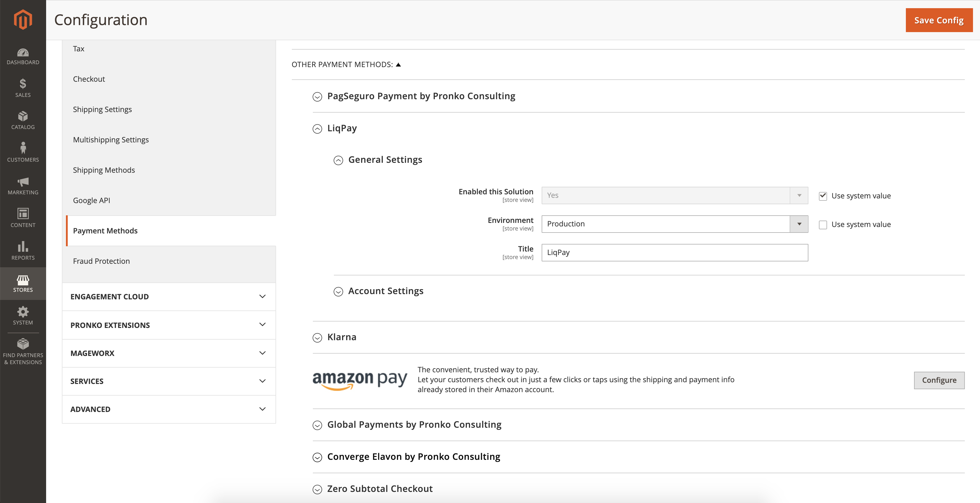Click Configure button for Amazon Pay
Image resolution: width=980 pixels, height=503 pixels.
tap(939, 380)
